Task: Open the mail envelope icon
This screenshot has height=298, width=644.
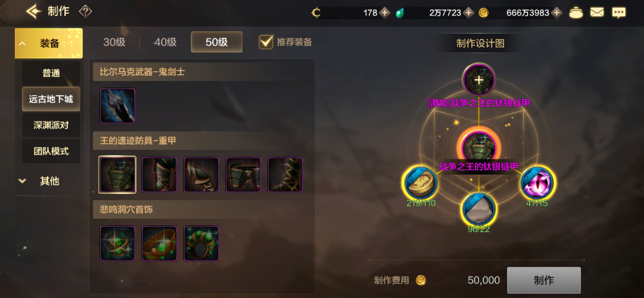Action: pos(596,13)
